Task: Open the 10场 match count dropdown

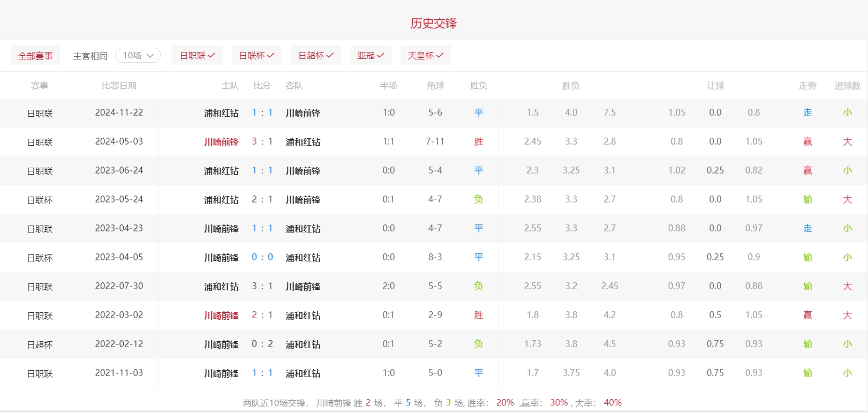Action: [x=138, y=56]
